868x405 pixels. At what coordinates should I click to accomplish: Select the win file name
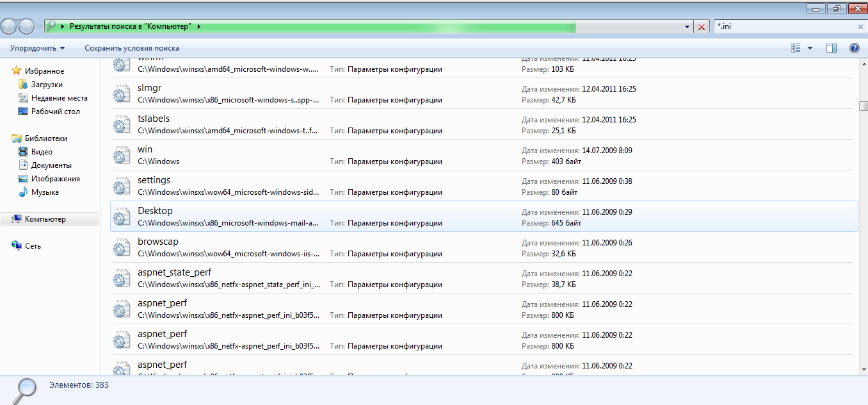[x=145, y=149]
